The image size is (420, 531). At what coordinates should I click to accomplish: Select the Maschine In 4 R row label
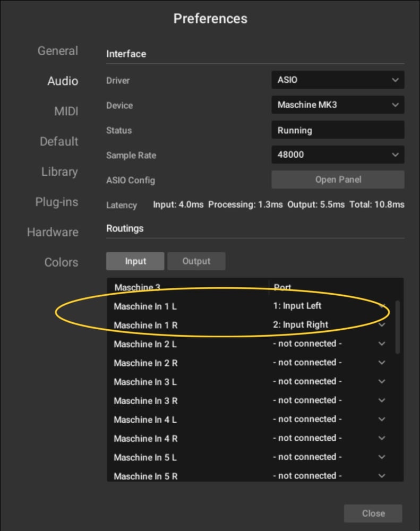coord(145,439)
